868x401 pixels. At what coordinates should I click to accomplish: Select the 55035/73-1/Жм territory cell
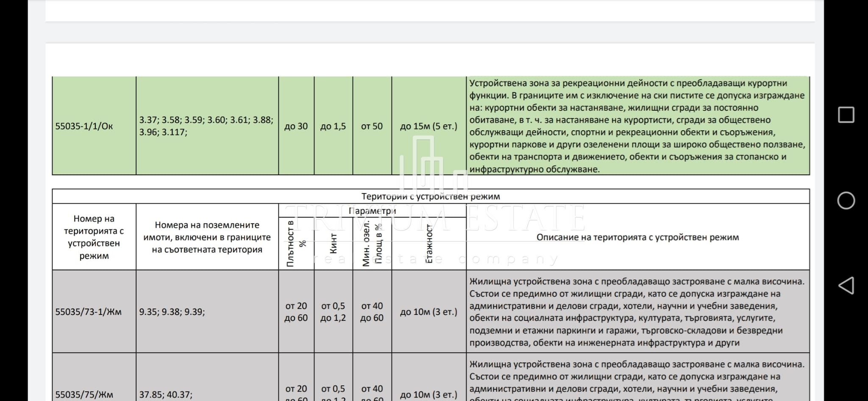coord(89,312)
